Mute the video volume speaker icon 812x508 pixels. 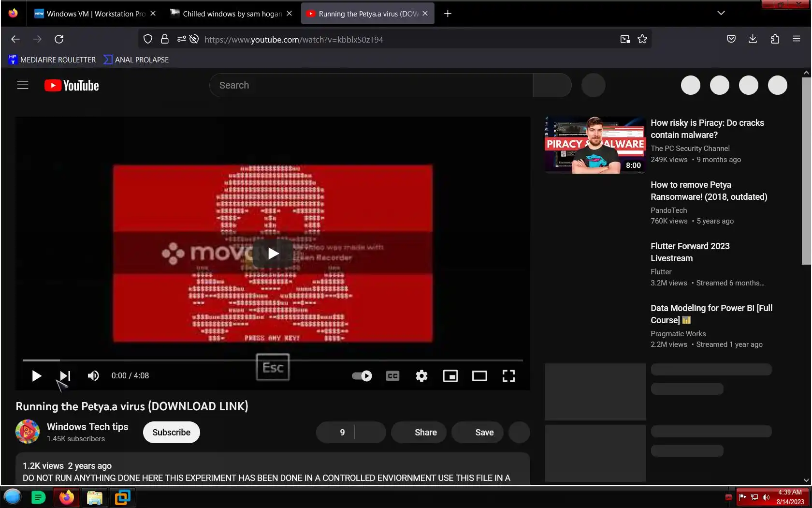point(93,376)
